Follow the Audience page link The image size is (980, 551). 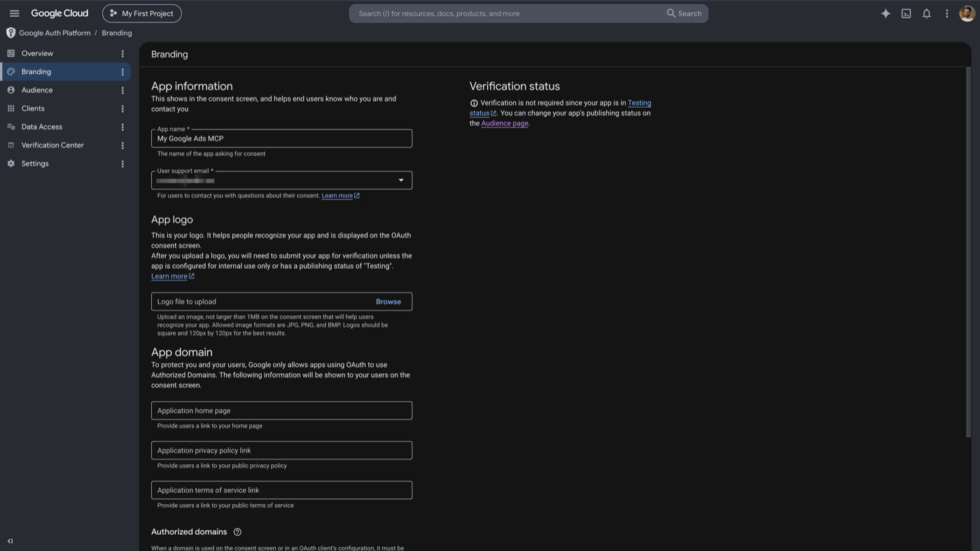[x=505, y=123]
